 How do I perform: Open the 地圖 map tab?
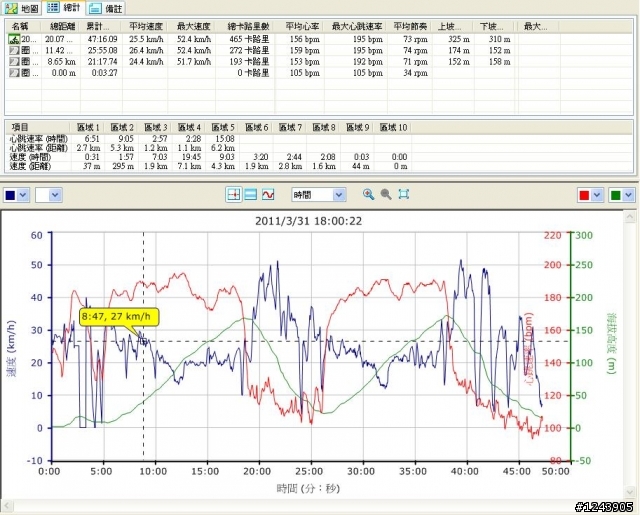click(23, 8)
